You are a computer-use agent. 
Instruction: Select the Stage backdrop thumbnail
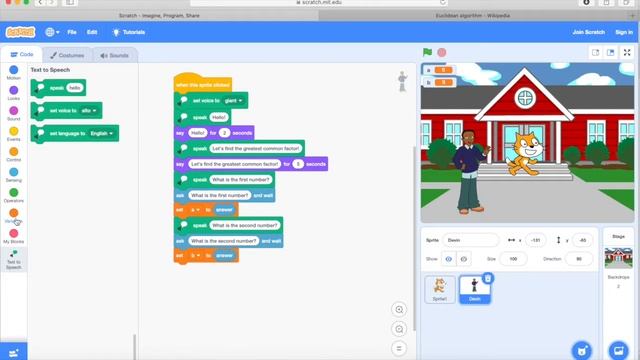pos(618,257)
